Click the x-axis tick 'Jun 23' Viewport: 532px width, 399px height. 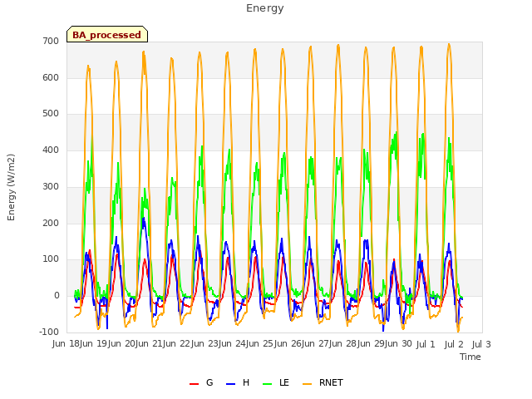205,344
